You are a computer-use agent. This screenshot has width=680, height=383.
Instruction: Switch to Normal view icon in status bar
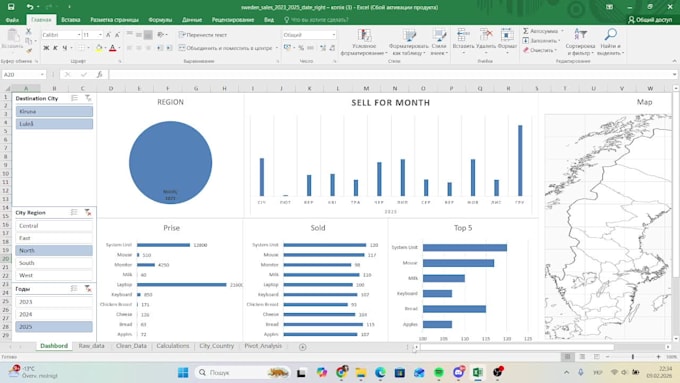[567, 357]
